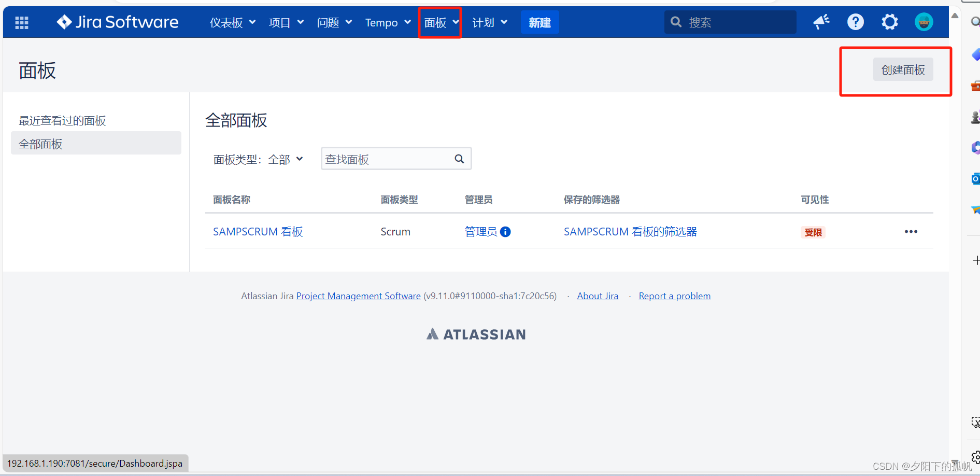Click the Atlassian footer logo
Image resolution: width=980 pixels, height=476 pixels.
click(476, 334)
